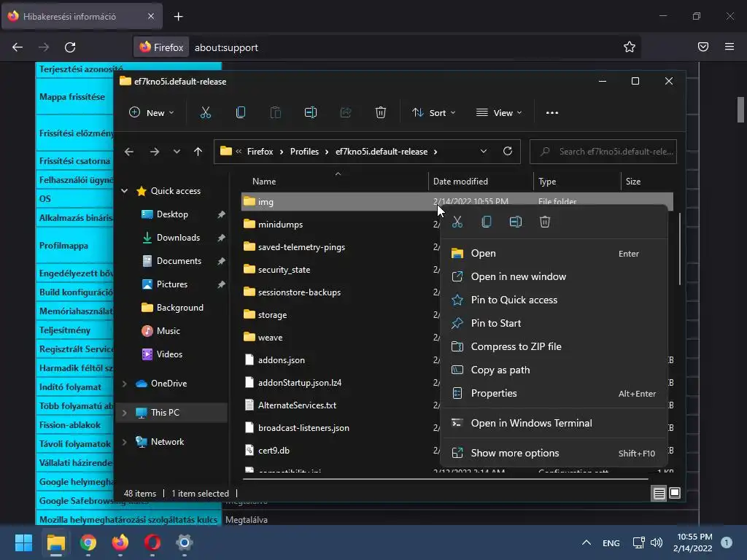Select the sessionstore-backups folder
The image size is (747, 560).
[x=299, y=292]
